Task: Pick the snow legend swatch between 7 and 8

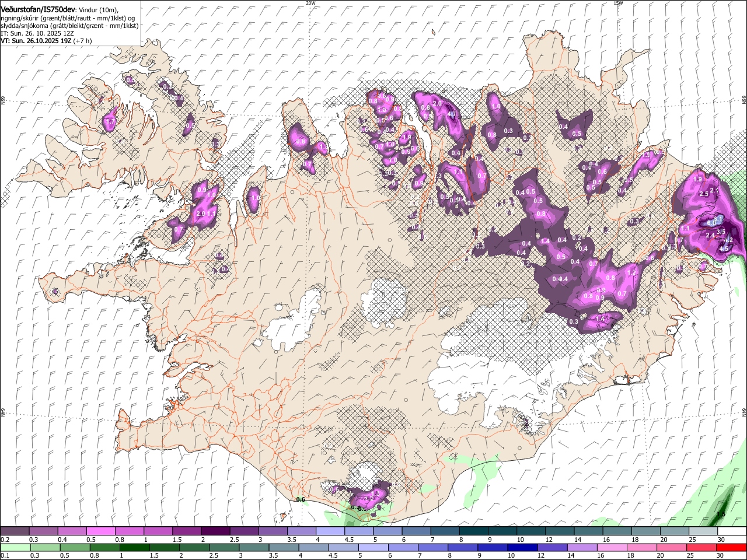Action: pos(445,531)
